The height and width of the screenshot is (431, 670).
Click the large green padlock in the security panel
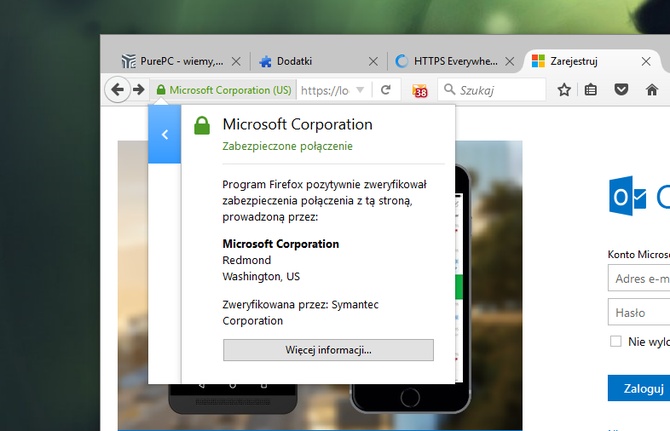(202, 126)
